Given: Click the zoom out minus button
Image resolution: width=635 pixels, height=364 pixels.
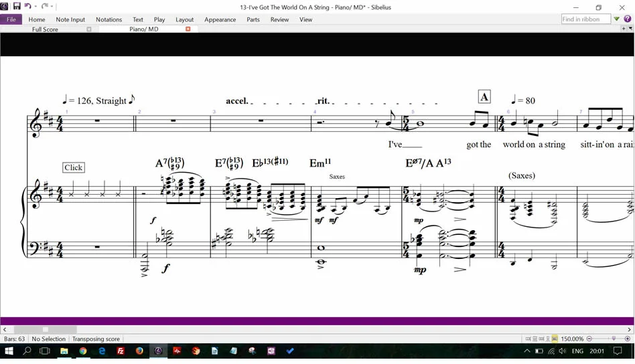Looking at the screenshot, I should tap(589, 339).
